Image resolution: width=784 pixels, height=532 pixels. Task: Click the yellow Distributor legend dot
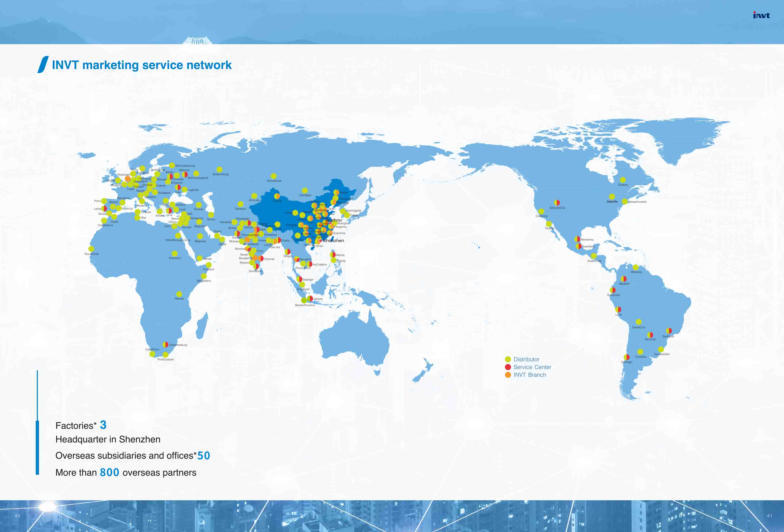508,359
